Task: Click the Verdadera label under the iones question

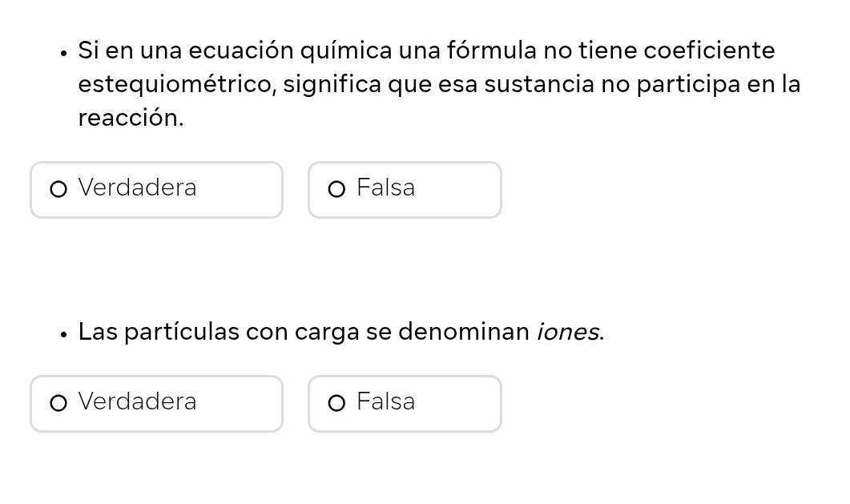Action: tap(137, 401)
